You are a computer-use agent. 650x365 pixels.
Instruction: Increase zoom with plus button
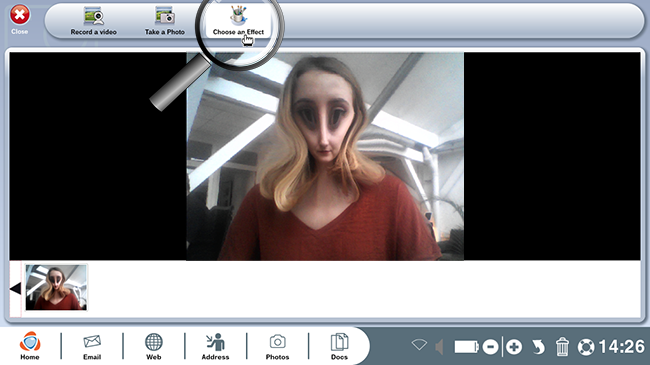[514, 347]
